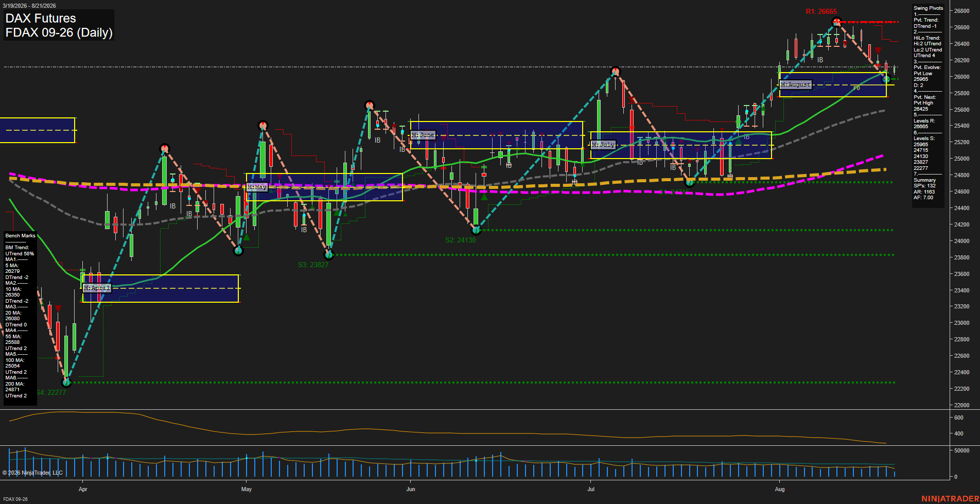Image resolution: width=980 pixels, height=504 pixels.
Task: Click the swing low pivot circle above S3 23827
Action: tap(329, 255)
